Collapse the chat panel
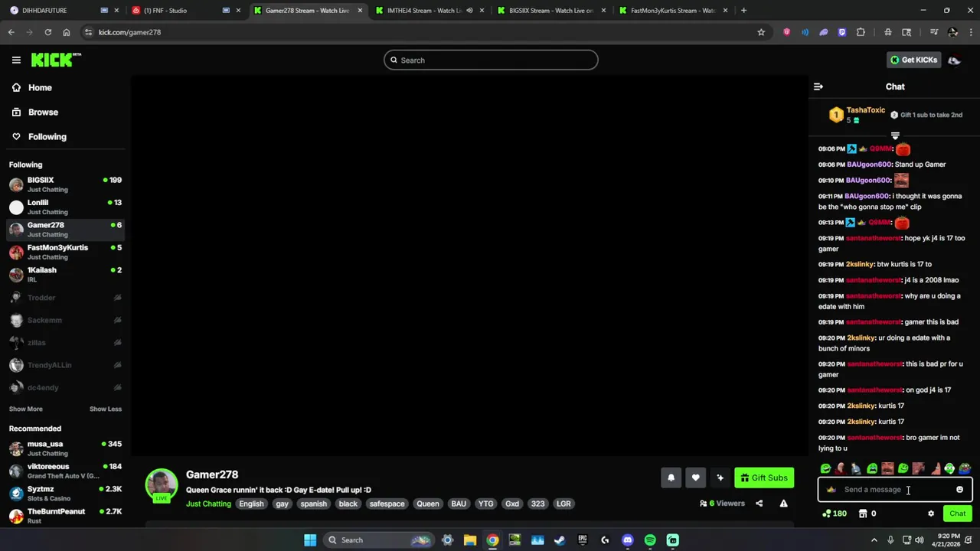980x551 pixels. (818, 86)
